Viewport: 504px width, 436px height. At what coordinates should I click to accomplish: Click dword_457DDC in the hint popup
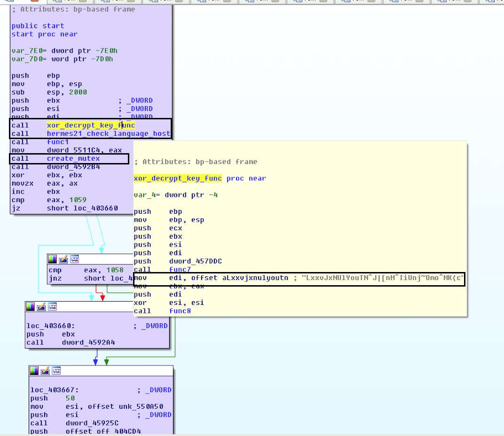coord(196,261)
